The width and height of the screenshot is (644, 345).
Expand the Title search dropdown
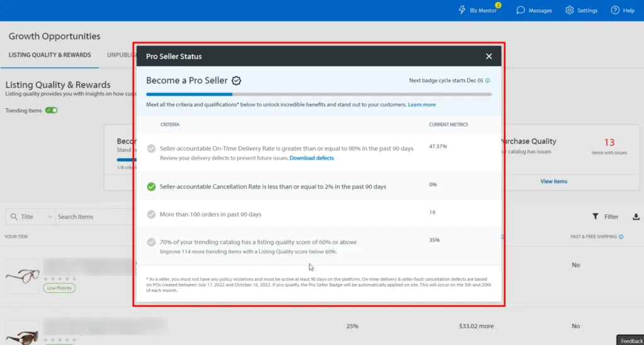coord(50,217)
